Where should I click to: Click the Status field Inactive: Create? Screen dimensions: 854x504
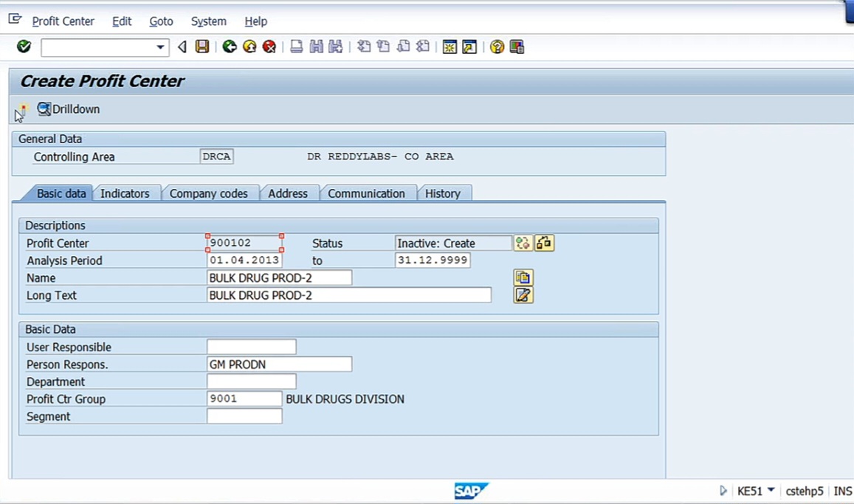[453, 244]
